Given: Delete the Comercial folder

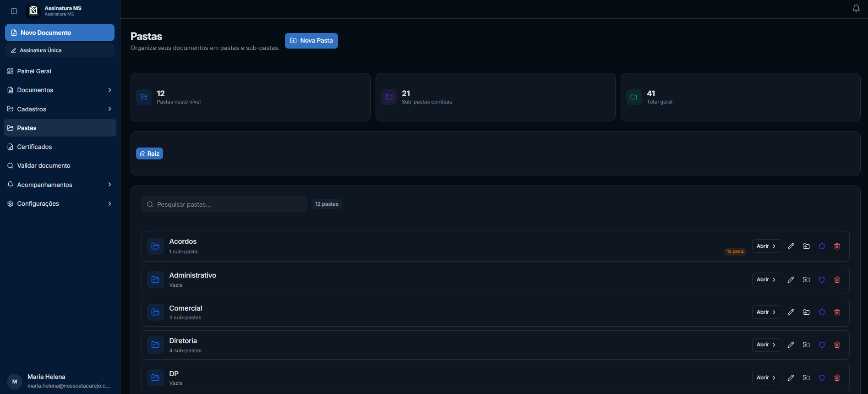Looking at the screenshot, I should 837,312.
